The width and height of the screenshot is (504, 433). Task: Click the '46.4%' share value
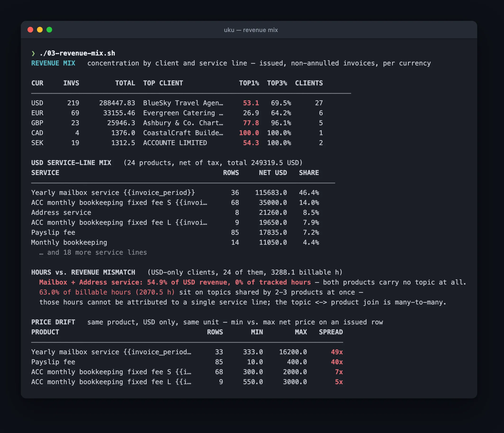tap(309, 193)
